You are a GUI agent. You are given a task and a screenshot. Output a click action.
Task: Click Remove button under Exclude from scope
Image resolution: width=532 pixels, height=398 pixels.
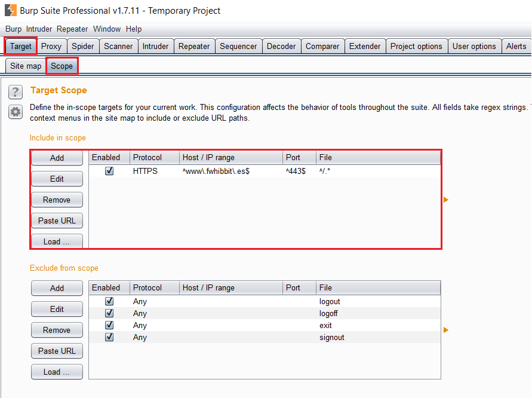(x=57, y=330)
